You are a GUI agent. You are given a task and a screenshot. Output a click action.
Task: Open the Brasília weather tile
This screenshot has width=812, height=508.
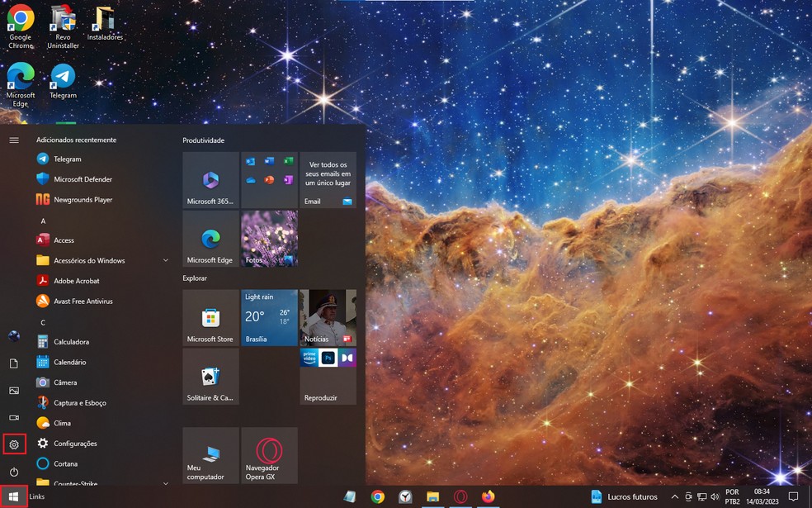269,319
